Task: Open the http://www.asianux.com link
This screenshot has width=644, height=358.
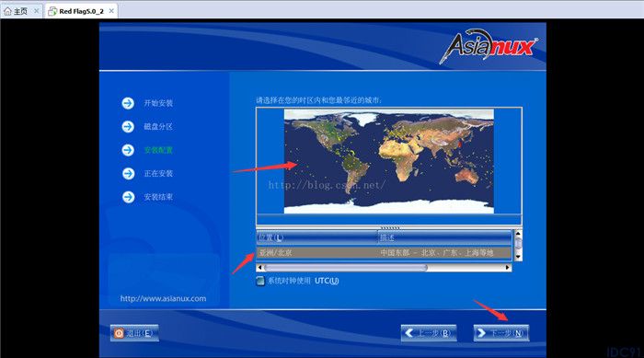Action: click(163, 298)
